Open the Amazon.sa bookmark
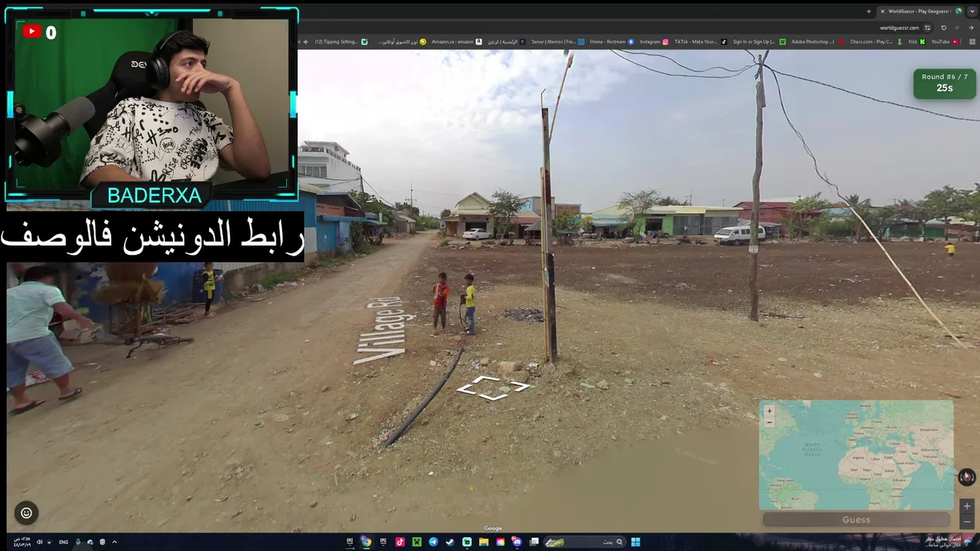Viewport: 980px width, 551px height. click(x=456, y=42)
